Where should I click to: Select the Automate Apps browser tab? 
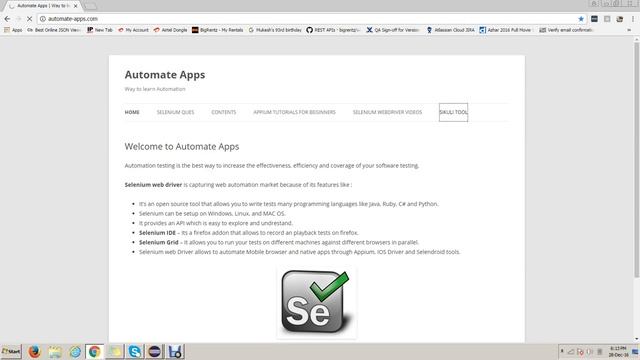point(42,6)
